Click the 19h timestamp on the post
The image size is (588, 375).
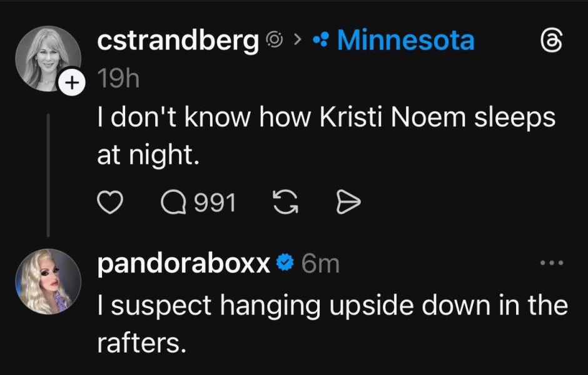coord(118,80)
